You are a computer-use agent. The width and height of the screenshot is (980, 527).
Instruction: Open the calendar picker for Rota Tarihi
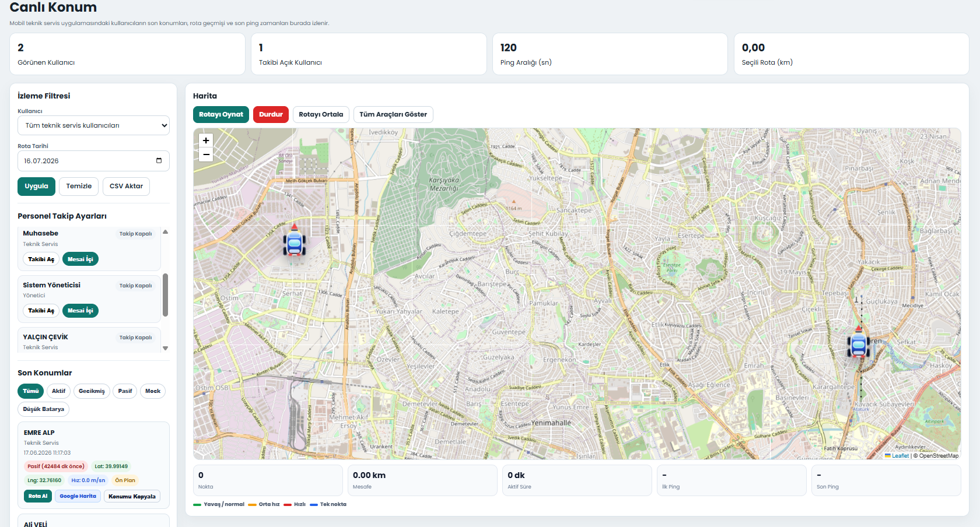[x=159, y=161]
